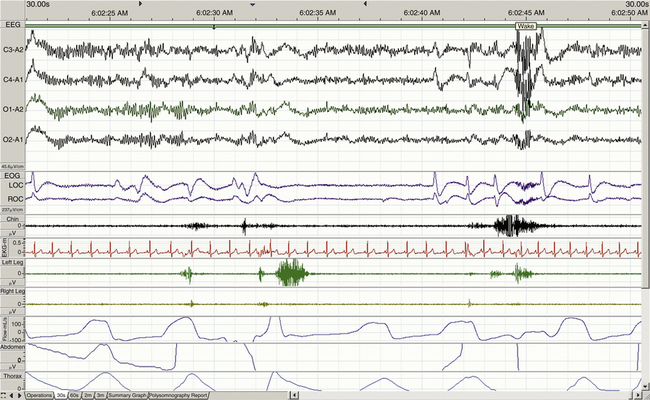Open the Polysomnography Report tab
This screenshot has width=650, height=400.
point(179,395)
